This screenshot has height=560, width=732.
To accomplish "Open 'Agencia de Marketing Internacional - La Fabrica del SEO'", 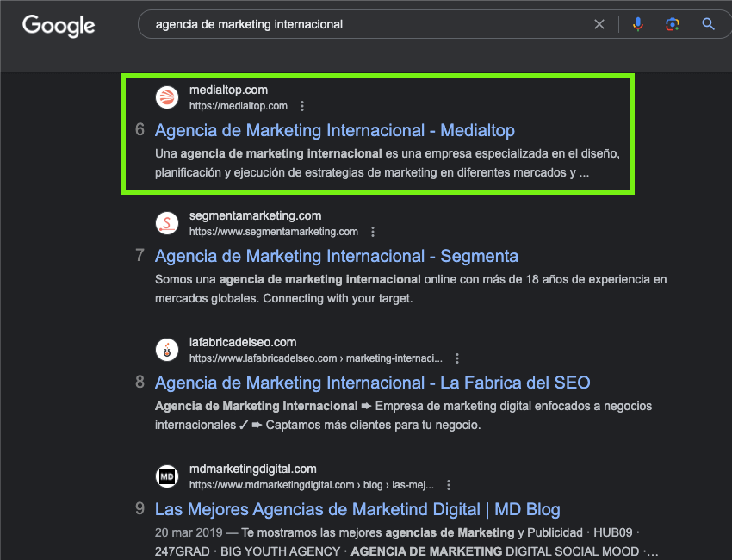I will click(x=373, y=382).
